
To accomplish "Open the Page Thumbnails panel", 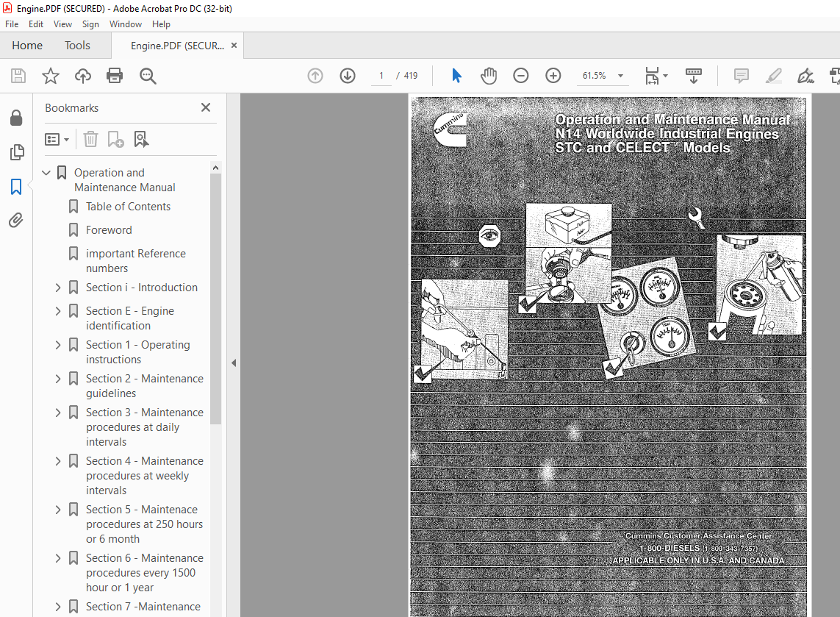I will click(17, 152).
